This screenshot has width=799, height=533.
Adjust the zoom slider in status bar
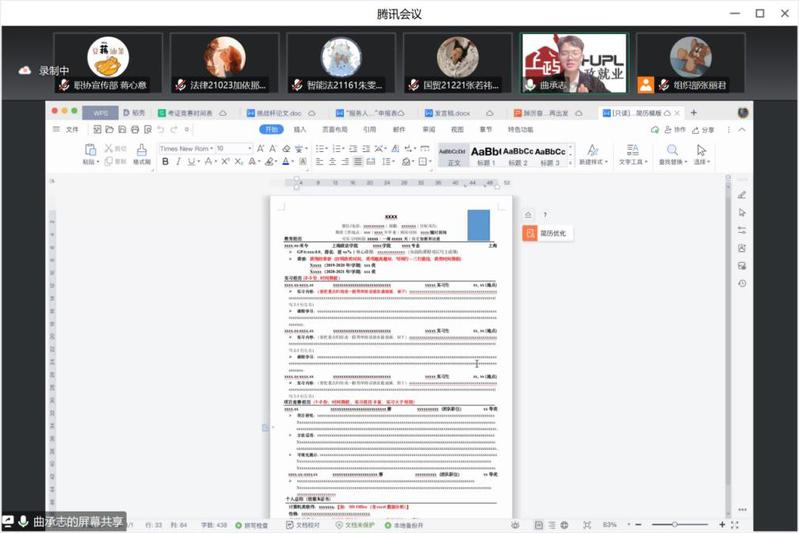[x=674, y=524]
